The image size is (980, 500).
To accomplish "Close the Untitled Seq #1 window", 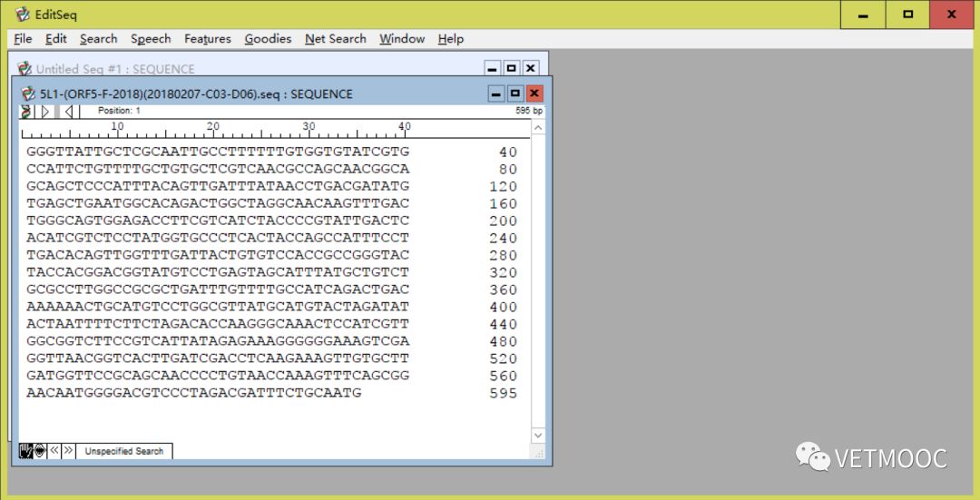I will (x=530, y=68).
